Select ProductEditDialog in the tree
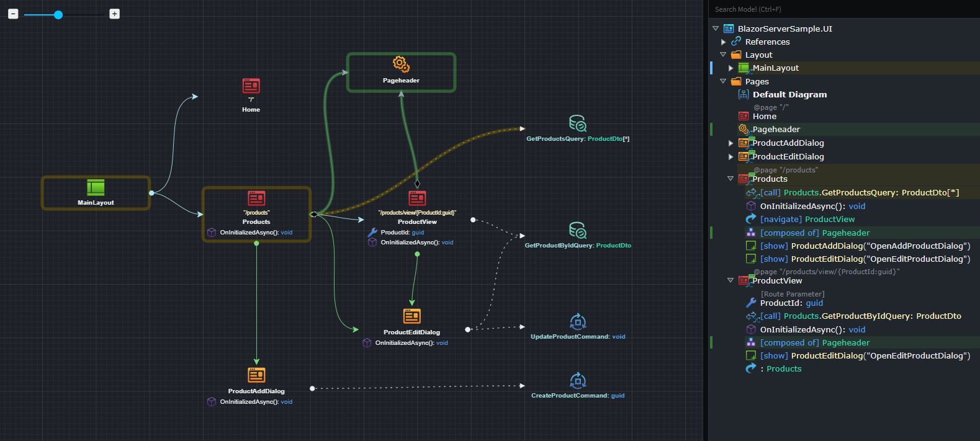Viewport: 980px width, 441px height. tap(788, 157)
